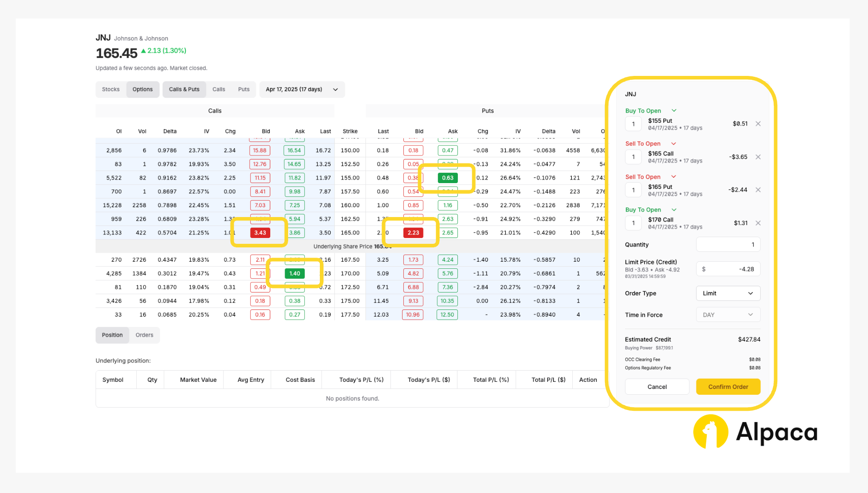This screenshot has width=868, height=493.
Task: Expand Buy To Open for $155 Put
Action: 674,111
